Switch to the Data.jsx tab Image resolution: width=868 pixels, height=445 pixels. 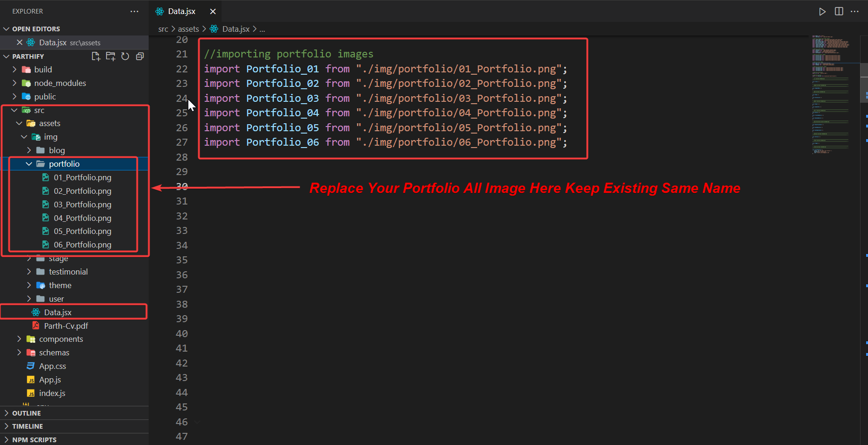[x=181, y=12]
